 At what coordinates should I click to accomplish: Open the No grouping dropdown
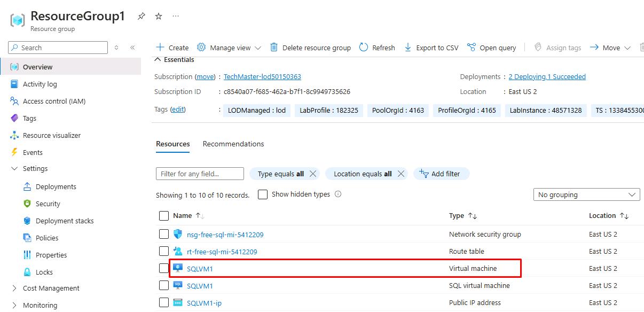(586, 194)
